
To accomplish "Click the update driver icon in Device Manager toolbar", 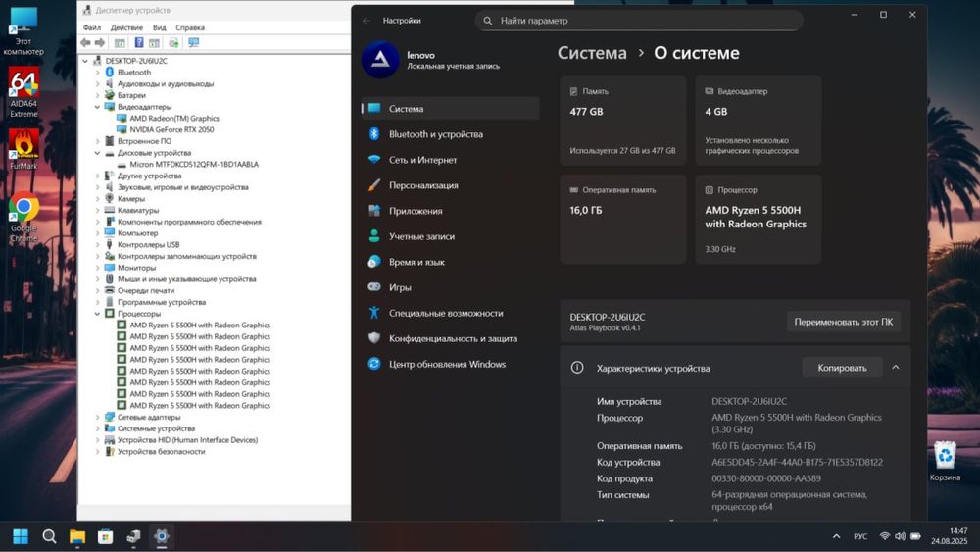I will click(173, 42).
